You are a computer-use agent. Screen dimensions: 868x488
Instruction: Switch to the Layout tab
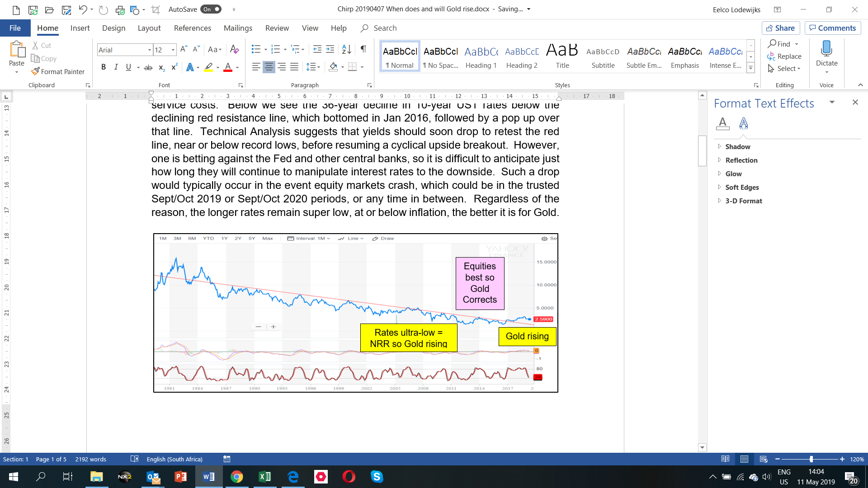click(149, 28)
